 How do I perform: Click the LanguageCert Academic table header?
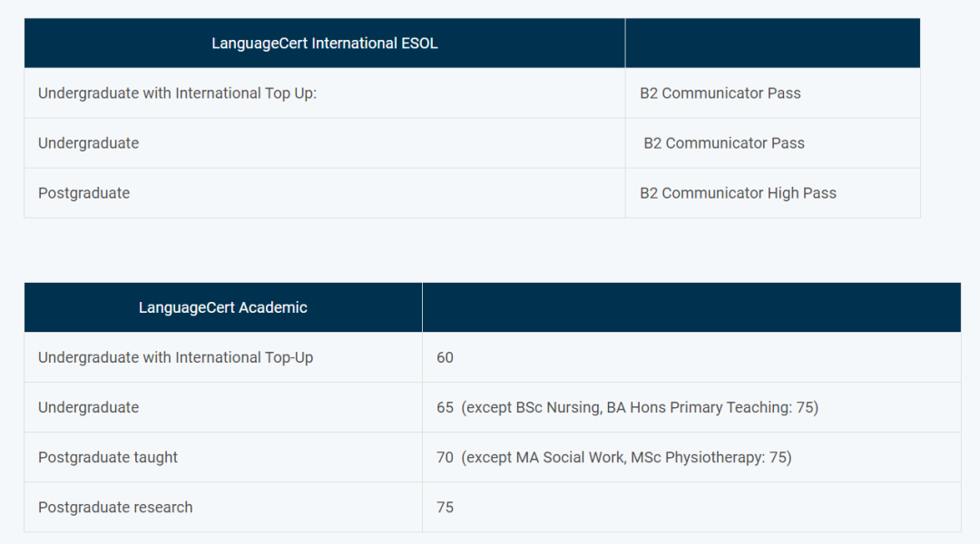222,307
